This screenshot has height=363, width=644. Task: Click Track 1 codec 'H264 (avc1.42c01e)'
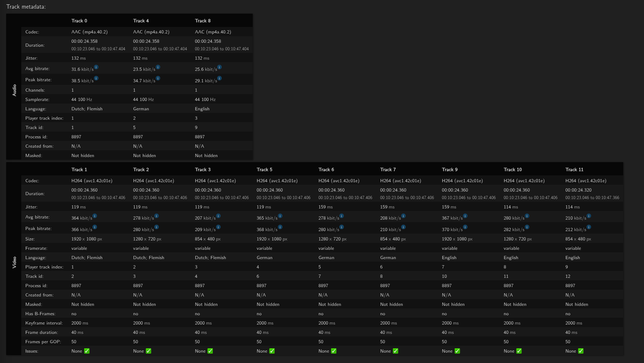tap(92, 181)
